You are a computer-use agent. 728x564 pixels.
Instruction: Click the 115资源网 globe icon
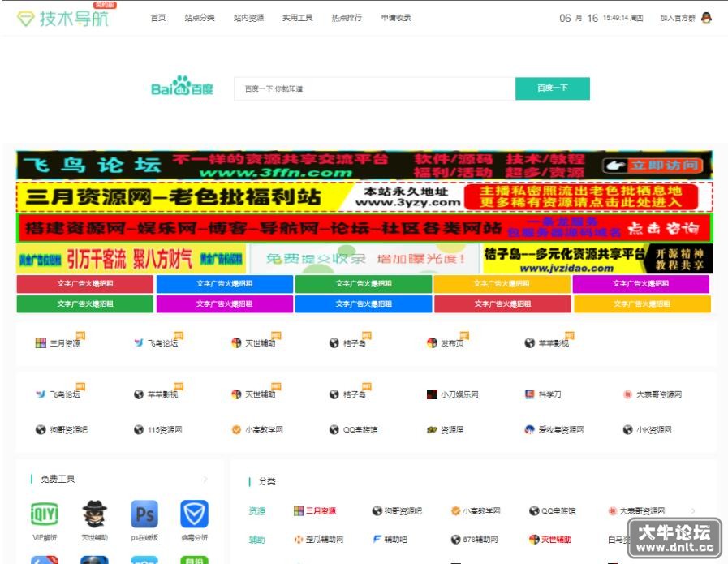pos(138,430)
